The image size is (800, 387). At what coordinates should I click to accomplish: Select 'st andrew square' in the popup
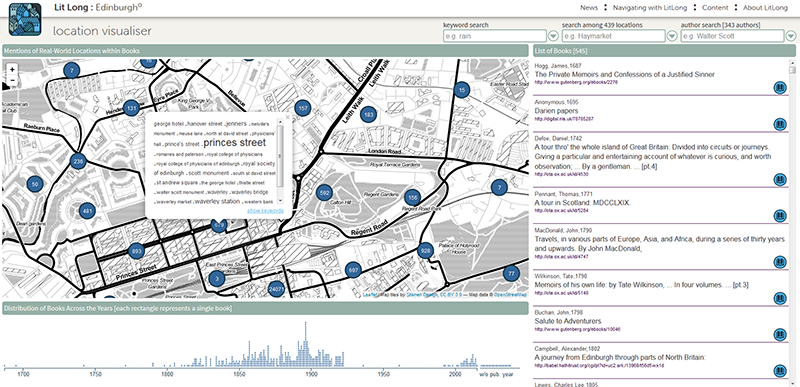point(177,182)
